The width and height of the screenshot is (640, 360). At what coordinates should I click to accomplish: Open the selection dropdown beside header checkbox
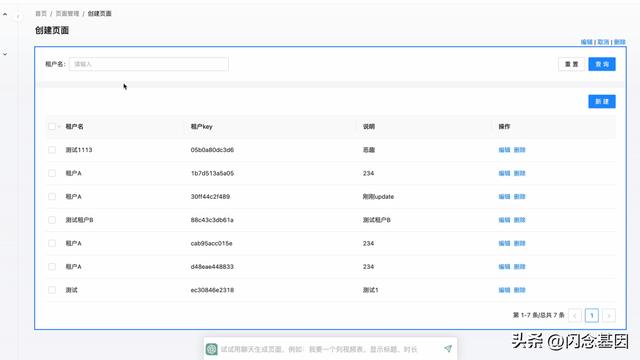pyautogui.click(x=59, y=127)
